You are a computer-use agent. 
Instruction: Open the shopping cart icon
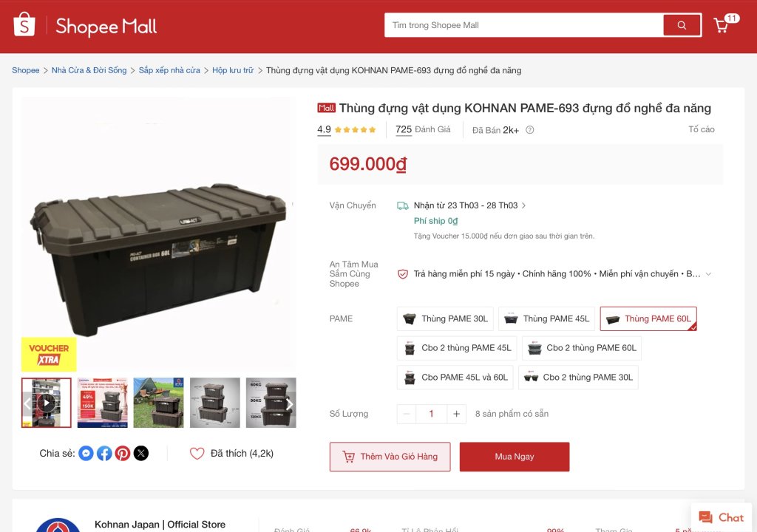coord(721,25)
